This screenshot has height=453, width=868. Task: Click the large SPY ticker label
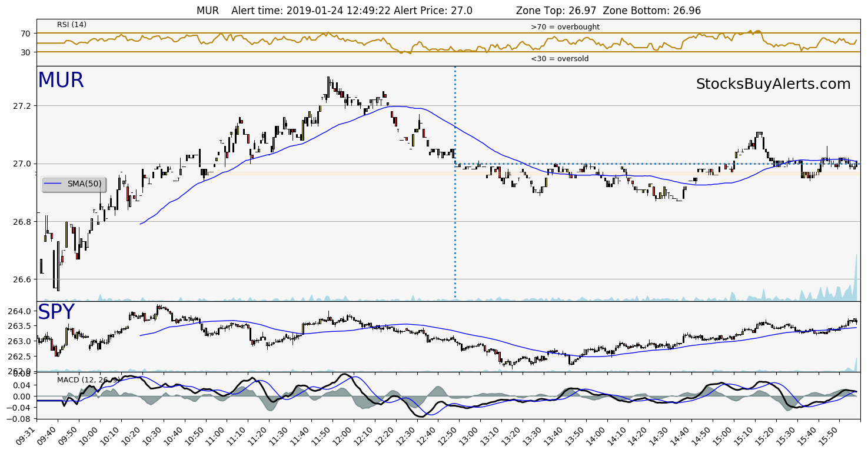56,312
